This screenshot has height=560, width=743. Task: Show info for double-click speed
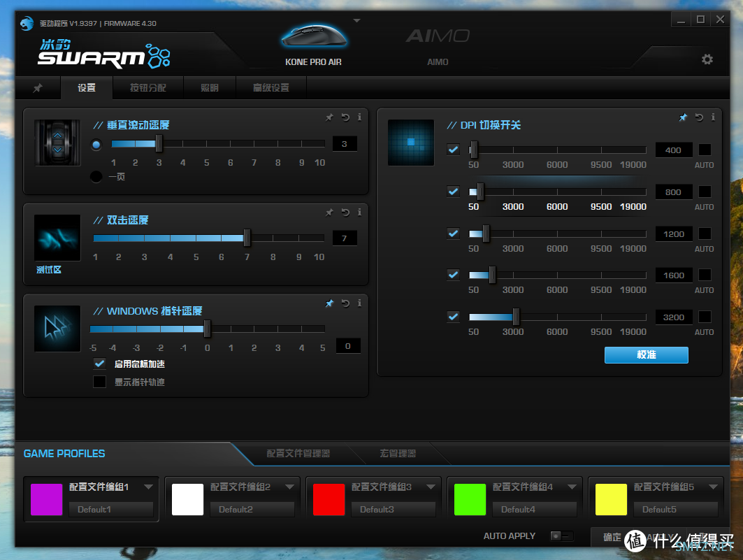pyautogui.click(x=360, y=213)
